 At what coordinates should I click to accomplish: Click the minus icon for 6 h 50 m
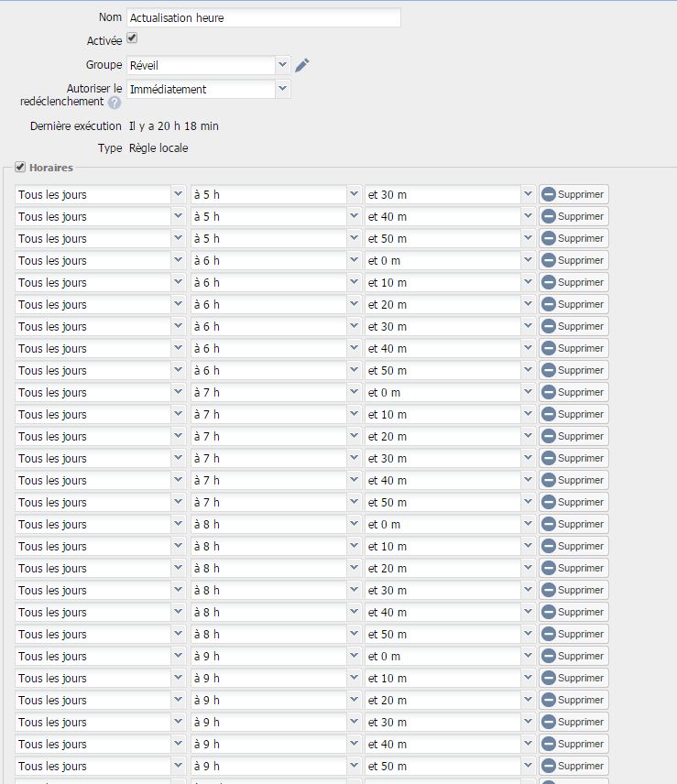[x=549, y=370]
